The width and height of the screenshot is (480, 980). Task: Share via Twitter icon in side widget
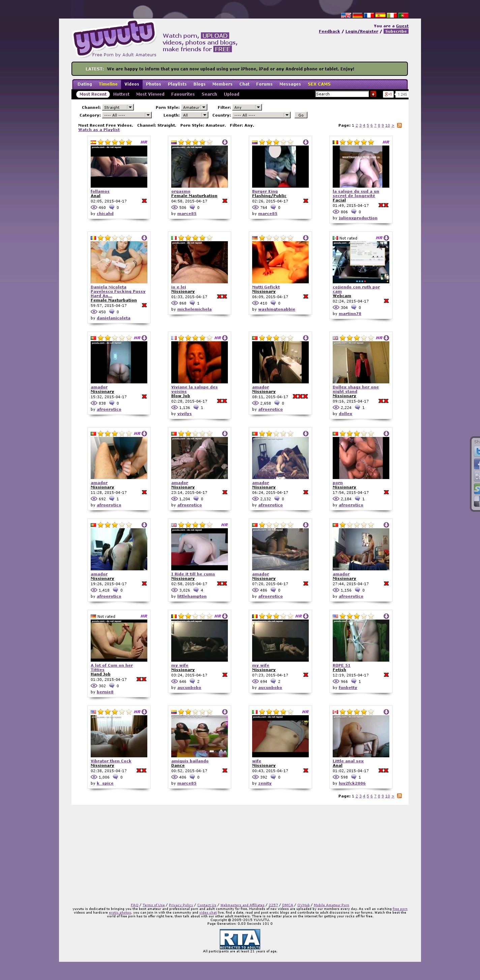click(477, 451)
